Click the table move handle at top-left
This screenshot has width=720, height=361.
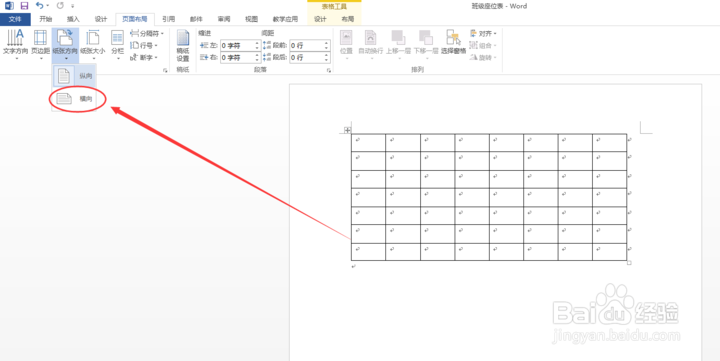[x=347, y=130]
